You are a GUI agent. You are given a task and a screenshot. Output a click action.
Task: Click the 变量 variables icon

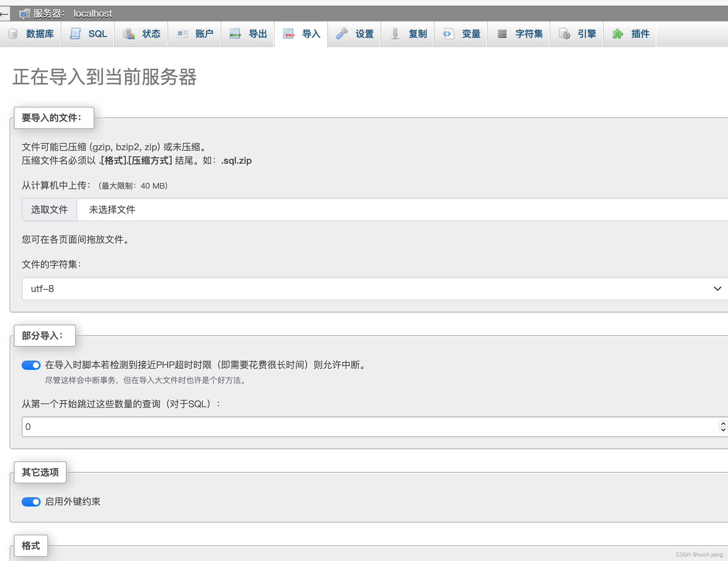448,34
